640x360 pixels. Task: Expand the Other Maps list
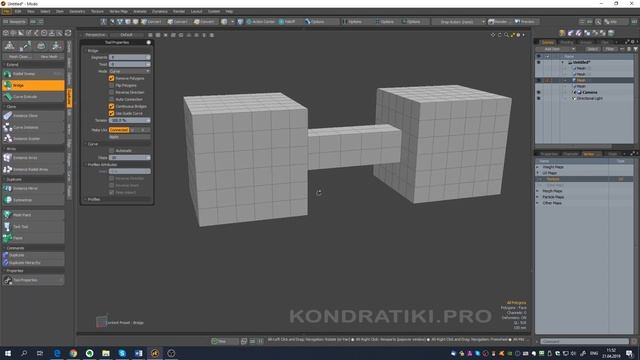click(538, 203)
